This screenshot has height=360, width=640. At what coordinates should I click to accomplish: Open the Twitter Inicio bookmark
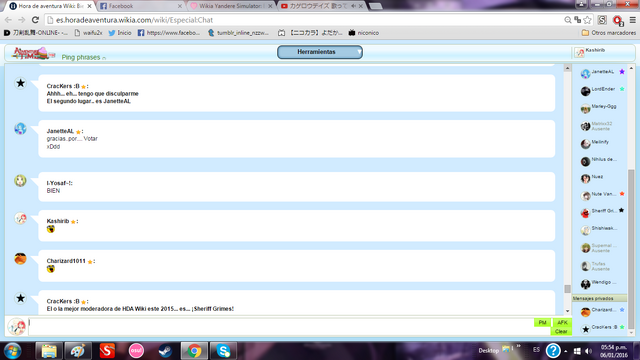click(x=120, y=33)
